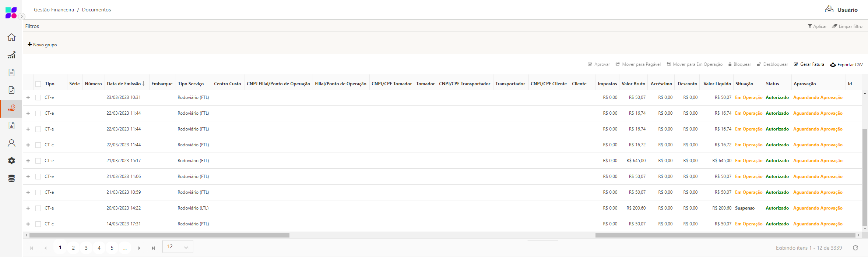
Task: Open the database icon in sidebar
Action: (x=11, y=178)
